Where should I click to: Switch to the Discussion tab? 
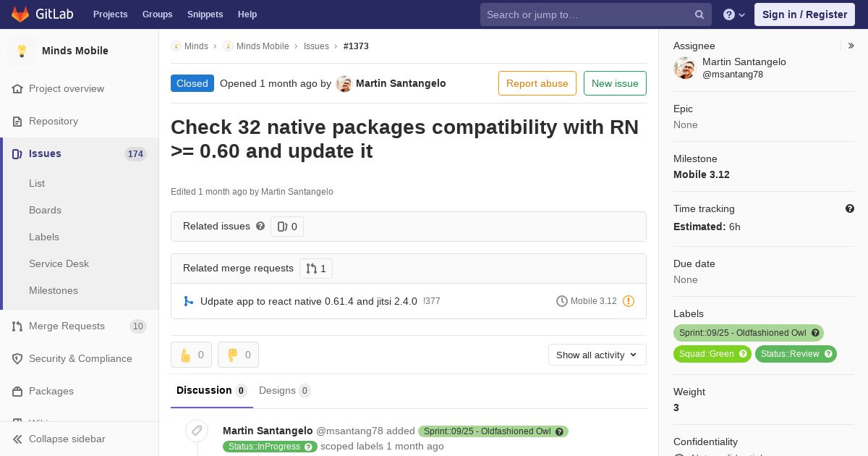click(212, 390)
